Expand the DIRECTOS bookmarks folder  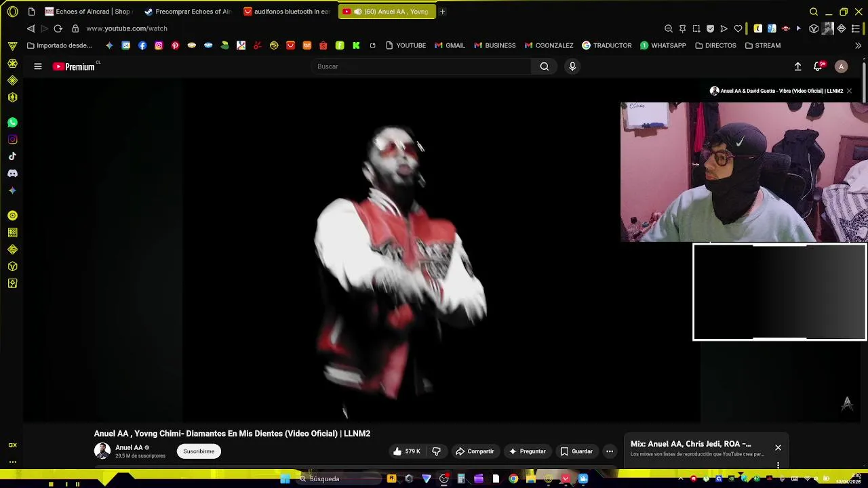[715, 45]
